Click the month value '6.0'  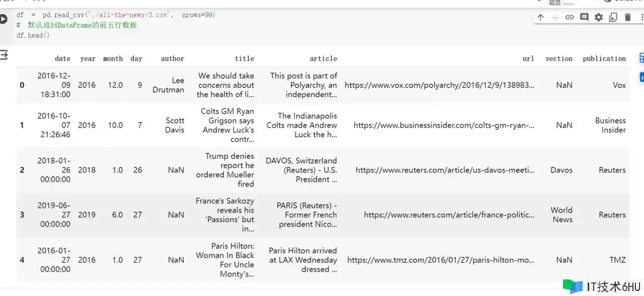pyautogui.click(x=117, y=215)
